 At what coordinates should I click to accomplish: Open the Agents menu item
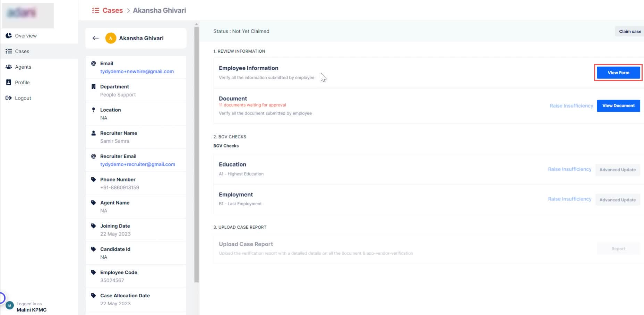click(x=39, y=67)
